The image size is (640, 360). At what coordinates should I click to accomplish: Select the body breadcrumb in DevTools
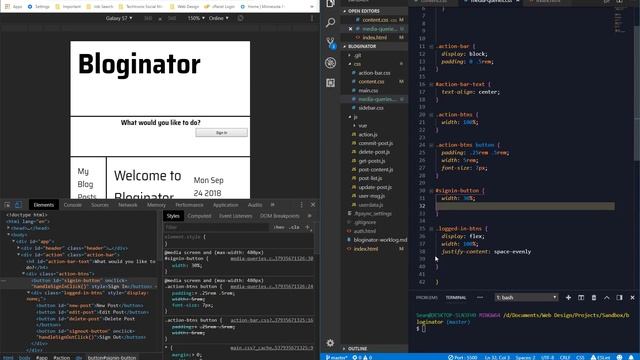[24, 358]
